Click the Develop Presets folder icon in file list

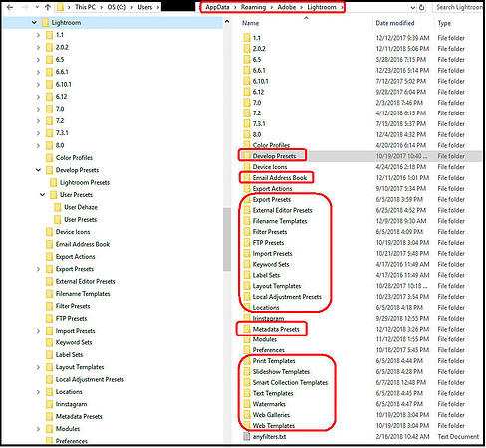pyautogui.click(x=247, y=156)
